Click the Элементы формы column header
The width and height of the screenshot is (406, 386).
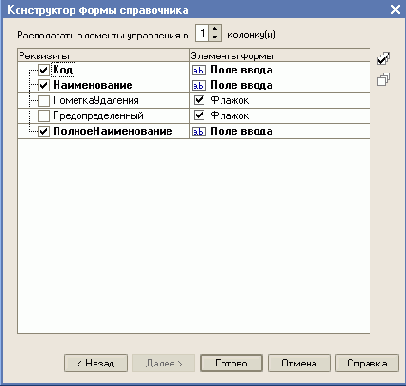pos(280,55)
